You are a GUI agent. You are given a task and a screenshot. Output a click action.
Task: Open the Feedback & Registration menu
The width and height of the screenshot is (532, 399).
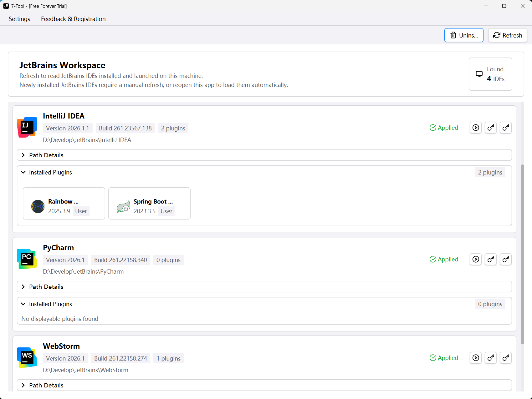click(73, 19)
